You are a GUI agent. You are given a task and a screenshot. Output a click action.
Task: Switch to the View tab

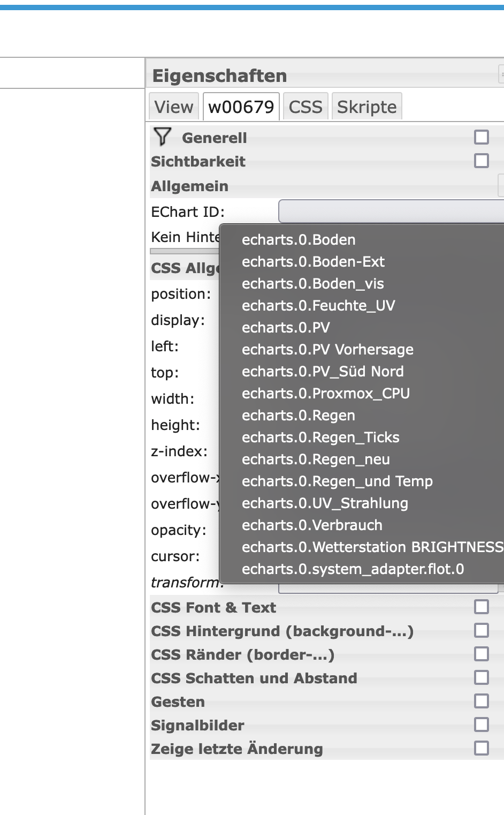click(x=174, y=107)
